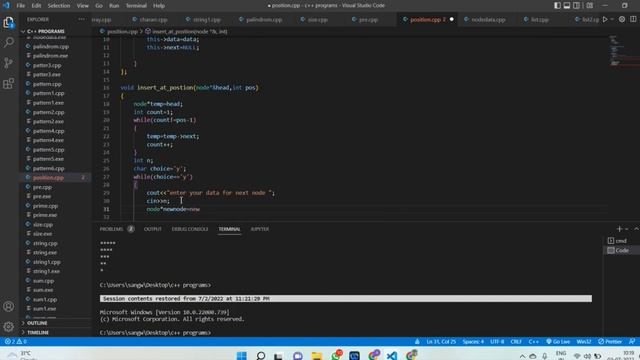Create a new terminal with plus icon
Image resolution: width=640 pixels, height=360 pixels.
619,229
